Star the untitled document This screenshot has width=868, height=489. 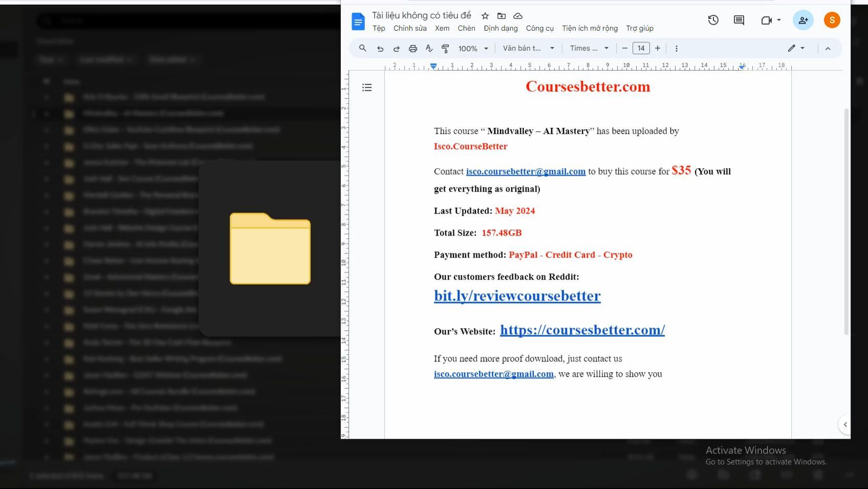(485, 16)
